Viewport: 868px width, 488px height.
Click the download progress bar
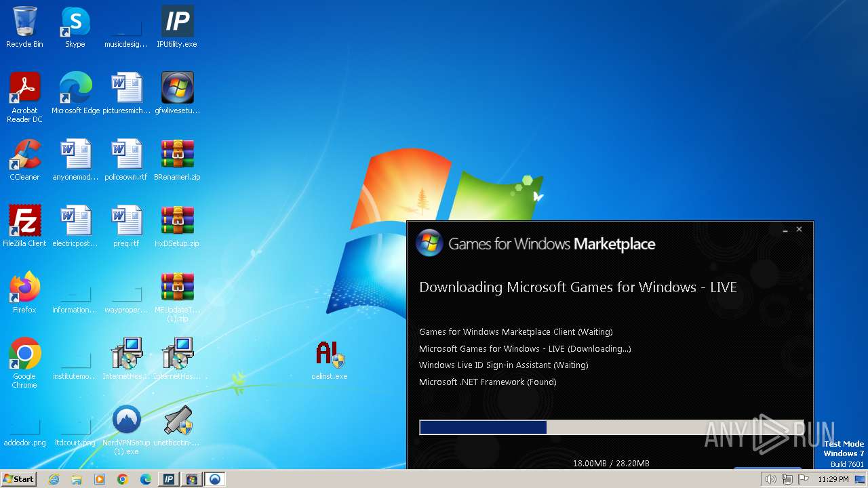point(611,427)
